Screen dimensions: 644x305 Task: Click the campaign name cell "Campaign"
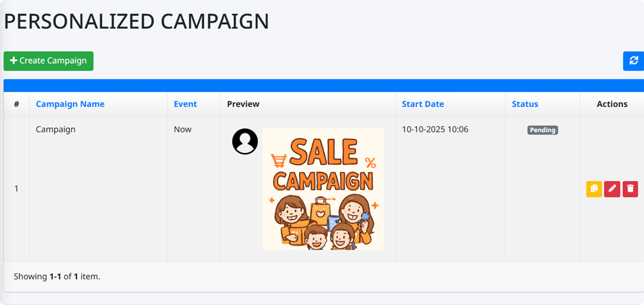[x=56, y=129]
